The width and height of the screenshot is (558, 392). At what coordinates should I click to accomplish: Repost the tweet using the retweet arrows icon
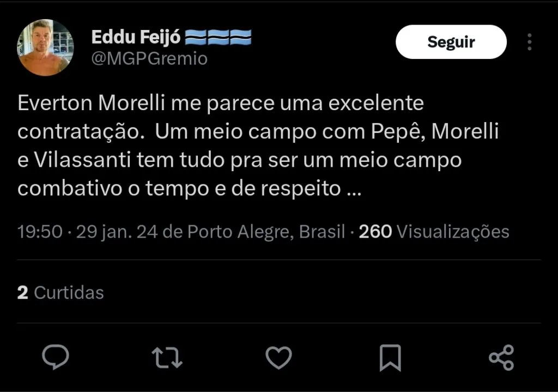coord(167,358)
